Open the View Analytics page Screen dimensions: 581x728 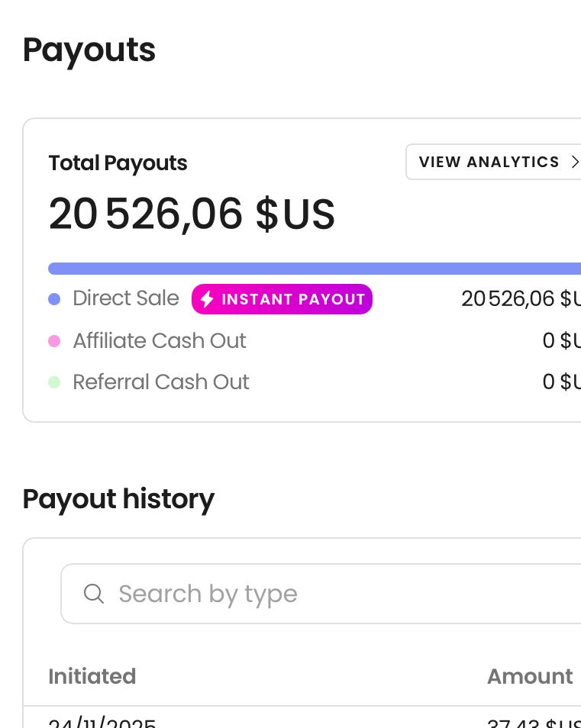490,162
